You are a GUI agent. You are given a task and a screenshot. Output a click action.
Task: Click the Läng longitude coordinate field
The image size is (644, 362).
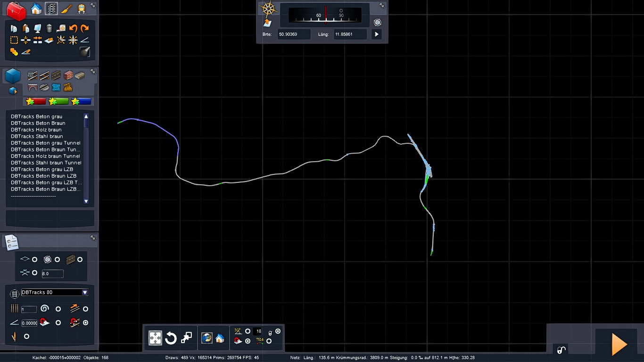[x=350, y=34]
